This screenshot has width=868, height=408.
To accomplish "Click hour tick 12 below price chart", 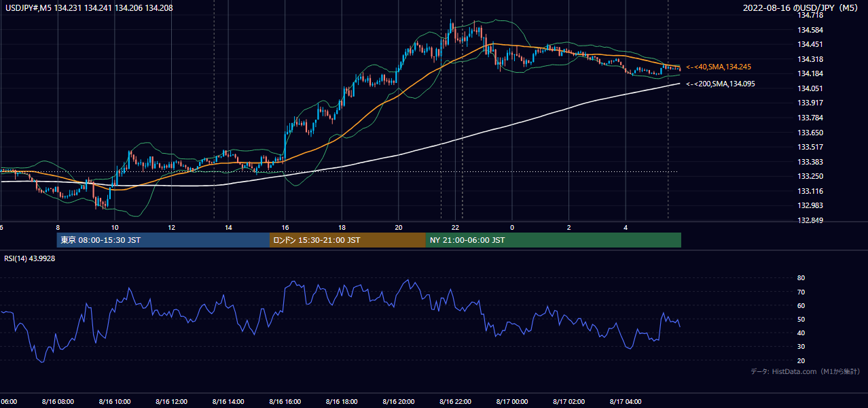I will click(x=172, y=227).
